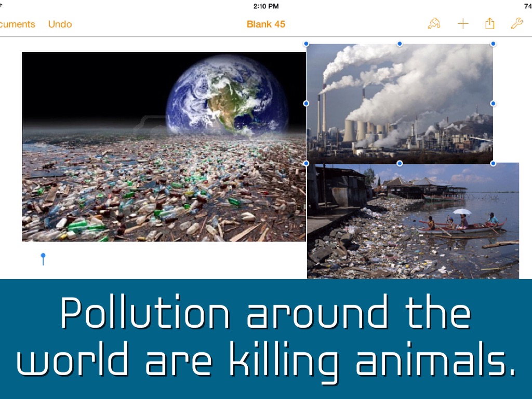Select the polluted shoreline boat image
The height and width of the screenshot is (399, 532).
pyautogui.click(x=413, y=221)
